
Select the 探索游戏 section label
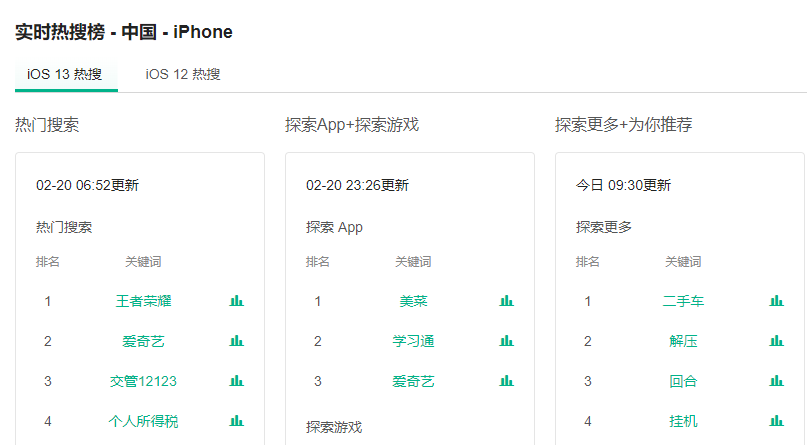(334, 427)
